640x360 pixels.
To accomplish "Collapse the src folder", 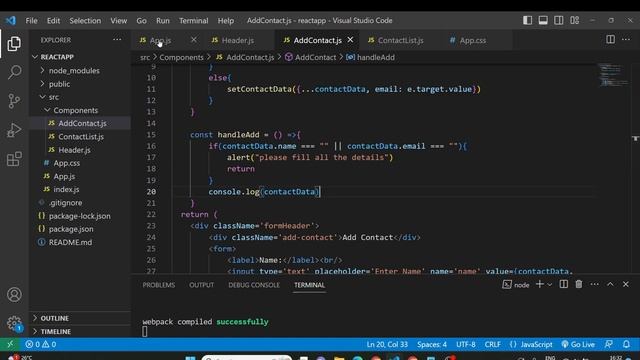I will pyautogui.click(x=80, y=97).
